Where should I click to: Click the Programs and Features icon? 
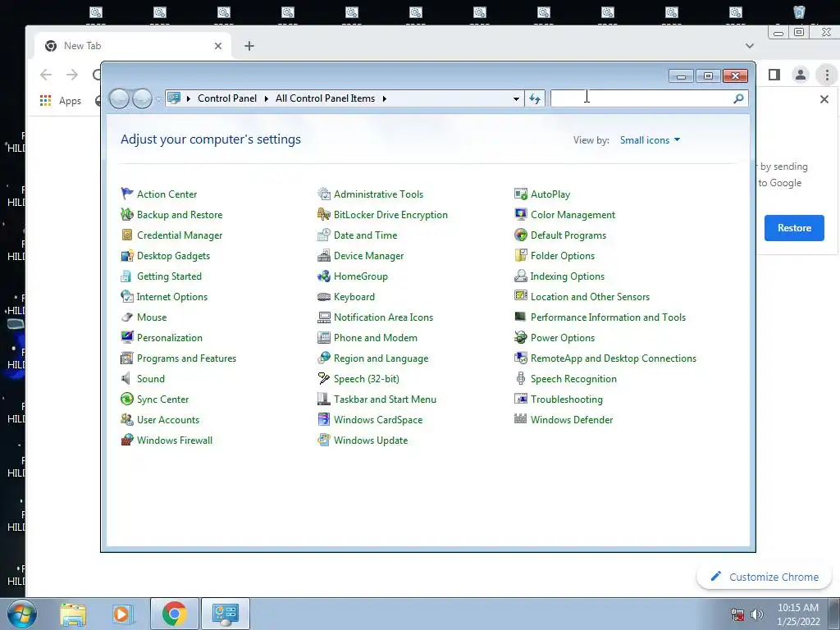tap(127, 358)
